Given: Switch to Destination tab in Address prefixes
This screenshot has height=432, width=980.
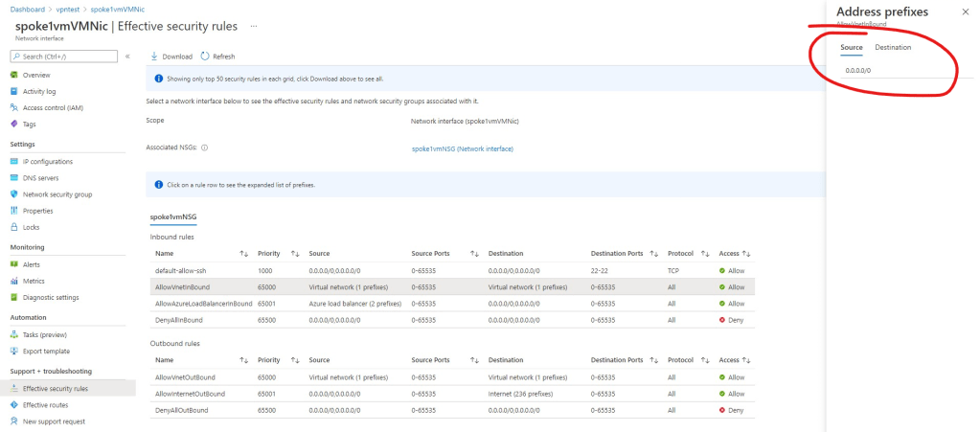Looking at the screenshot, I should pos(893,47).
